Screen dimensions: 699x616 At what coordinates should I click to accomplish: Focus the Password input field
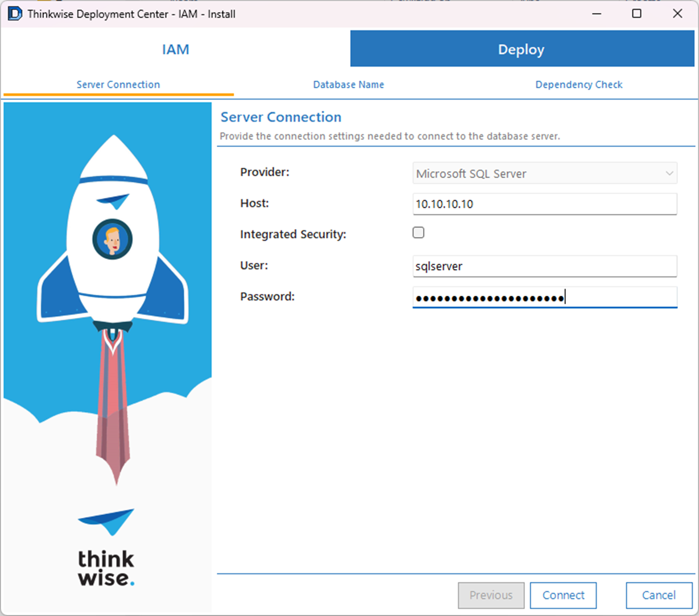pyautogui.click(x=545, y=297)
